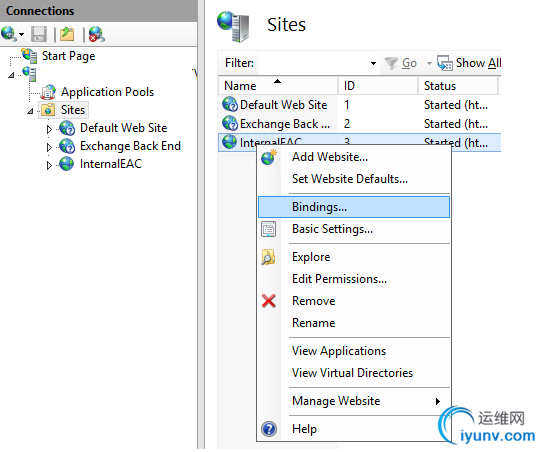Open the dropdown arrow beside Create New Connection
Viewport: 541px width, 452px height.
tap(21, 34)
